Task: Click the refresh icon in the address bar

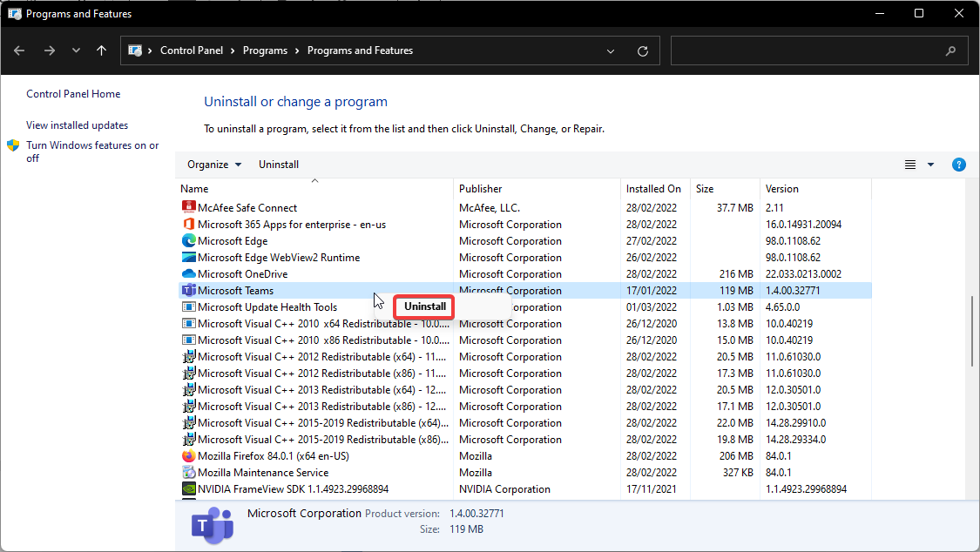Action: coord(643,50)
